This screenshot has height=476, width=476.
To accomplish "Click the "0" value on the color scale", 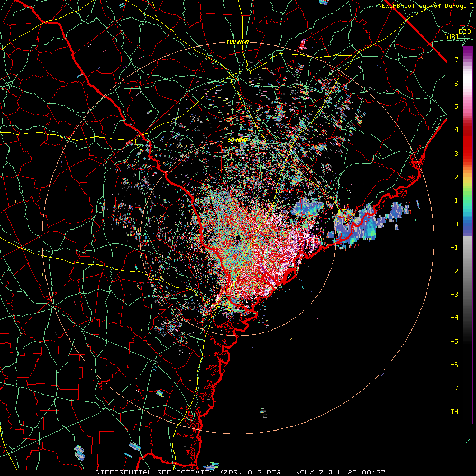I will click(x=456, y=224).
